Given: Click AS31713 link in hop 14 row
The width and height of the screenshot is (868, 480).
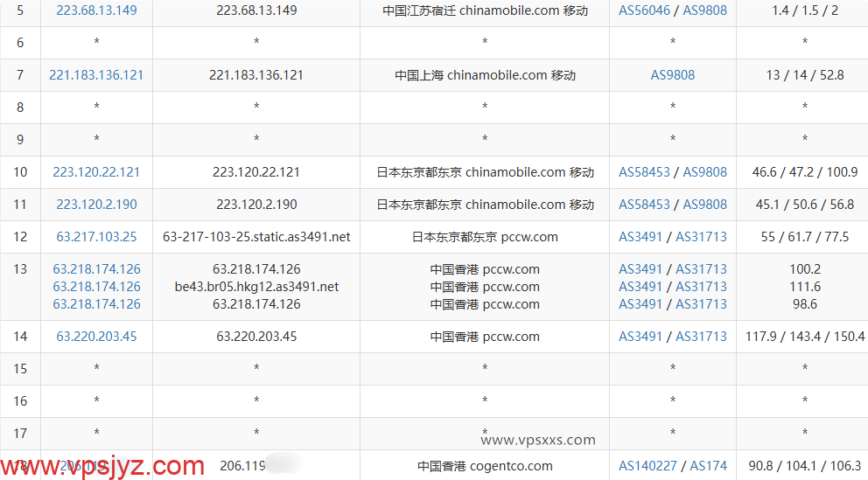Looking at the screenshot, I should click(x=701, y=337).
